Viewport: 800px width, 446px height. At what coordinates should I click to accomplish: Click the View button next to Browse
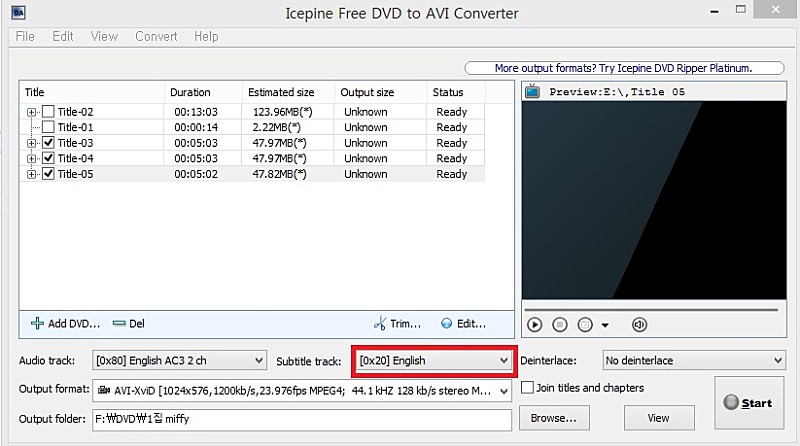[659, 418]
